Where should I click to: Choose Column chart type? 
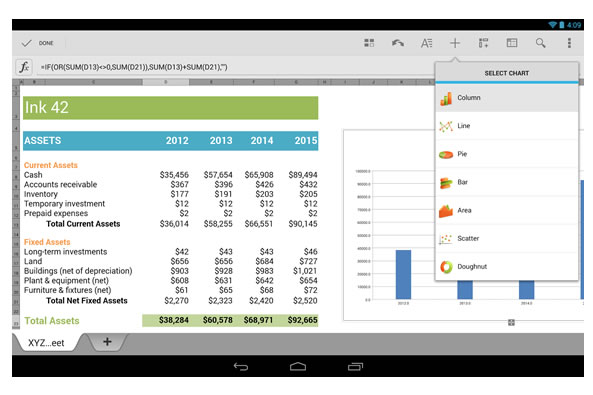pyautogui.click(x=507, y=98)
